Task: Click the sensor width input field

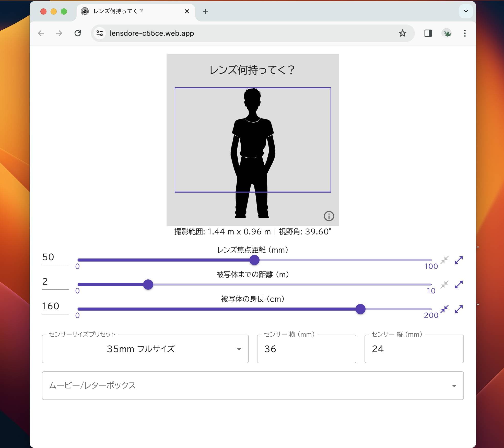Action: 306,349
